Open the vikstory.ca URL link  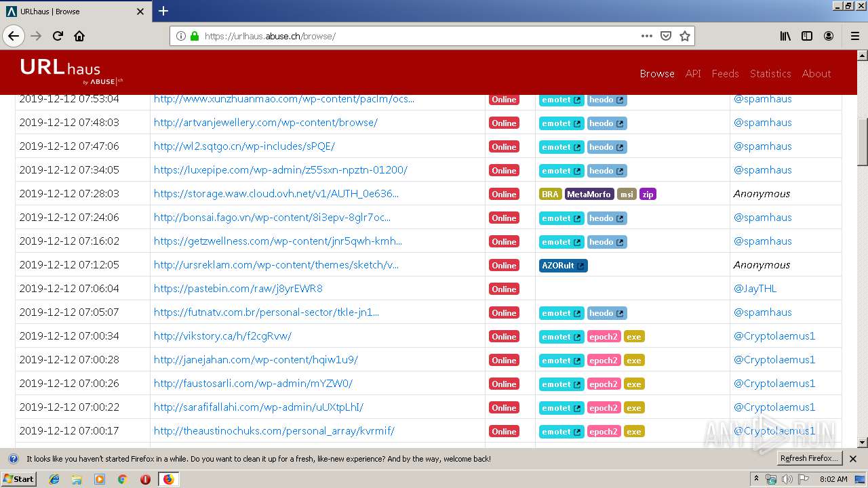[x=222, y=336]
